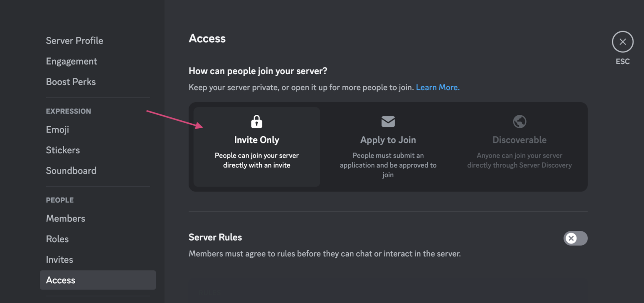The width and height of the screenshot is (644, 303).
Task: Click the globe icon on Discoverable option
Action: tap(519, 121)
